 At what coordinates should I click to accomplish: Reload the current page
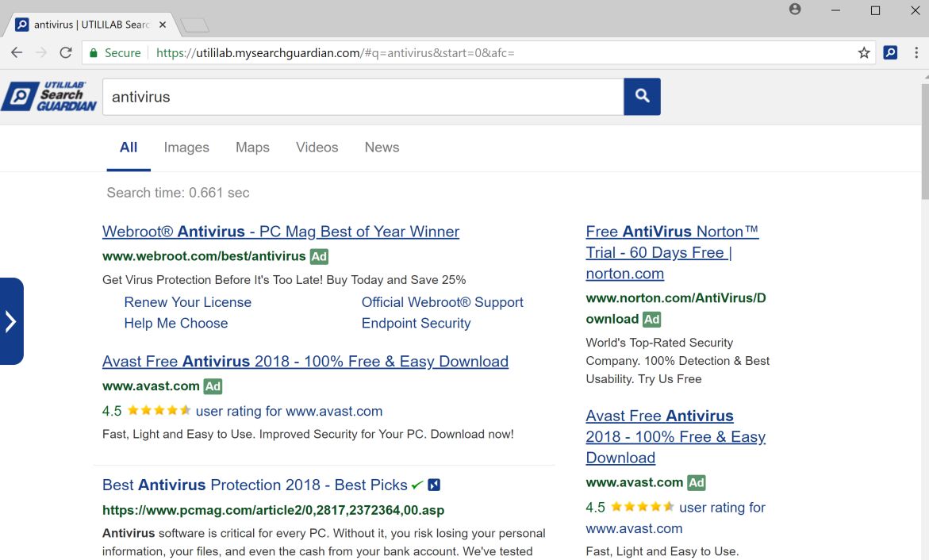click(x=66, y=53)
